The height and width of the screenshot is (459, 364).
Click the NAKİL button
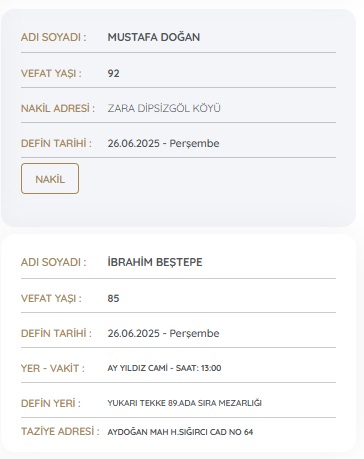click(x=50, y=178)
